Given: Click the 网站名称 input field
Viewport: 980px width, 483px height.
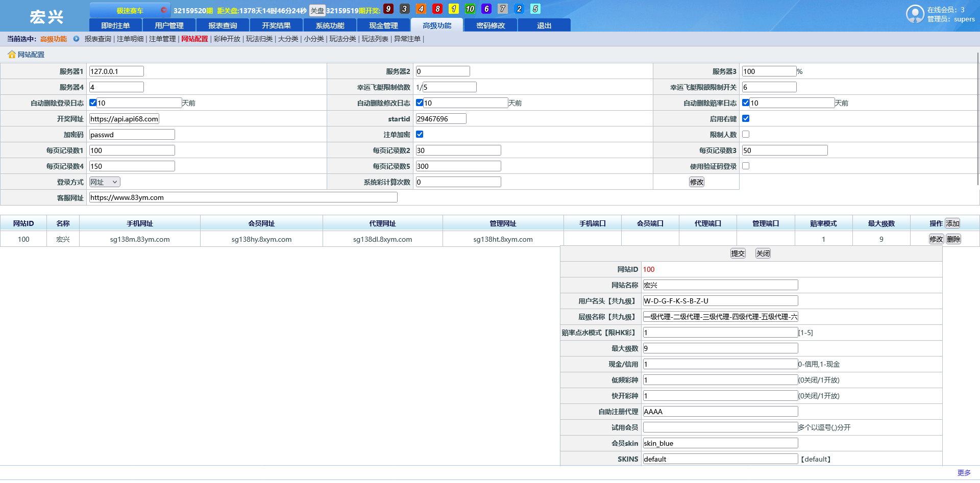Looking at the screenshot, I should click(720, 285).
